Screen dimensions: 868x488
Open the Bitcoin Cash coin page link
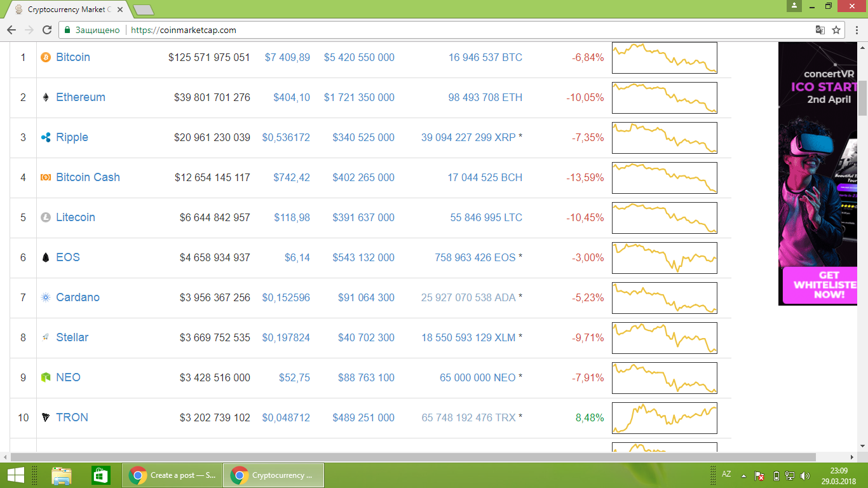click(x=88, y=177)
